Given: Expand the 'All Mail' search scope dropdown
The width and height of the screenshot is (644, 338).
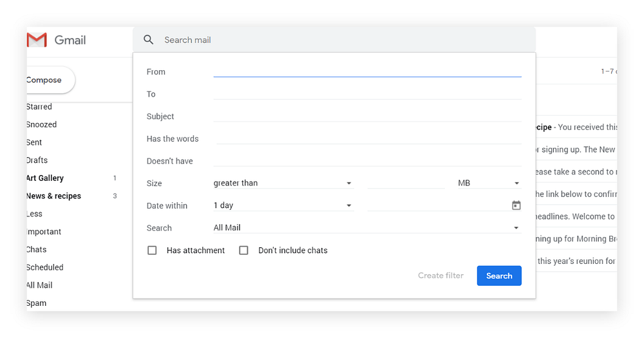Looking at the screenshot, I should click(x=367, y=227).
